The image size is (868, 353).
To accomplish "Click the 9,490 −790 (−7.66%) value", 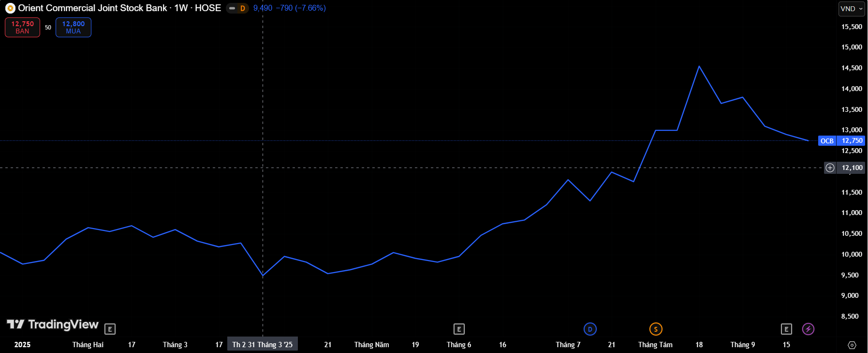I will pos(290,8).
